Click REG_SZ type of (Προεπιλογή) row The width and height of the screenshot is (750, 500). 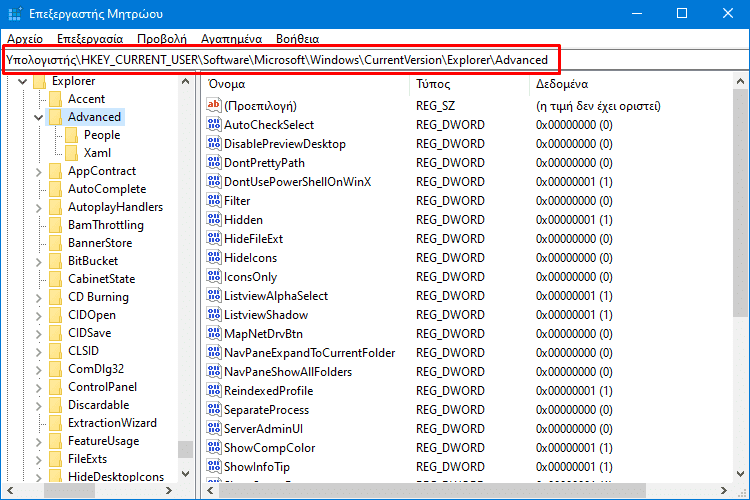pos(435,106)
